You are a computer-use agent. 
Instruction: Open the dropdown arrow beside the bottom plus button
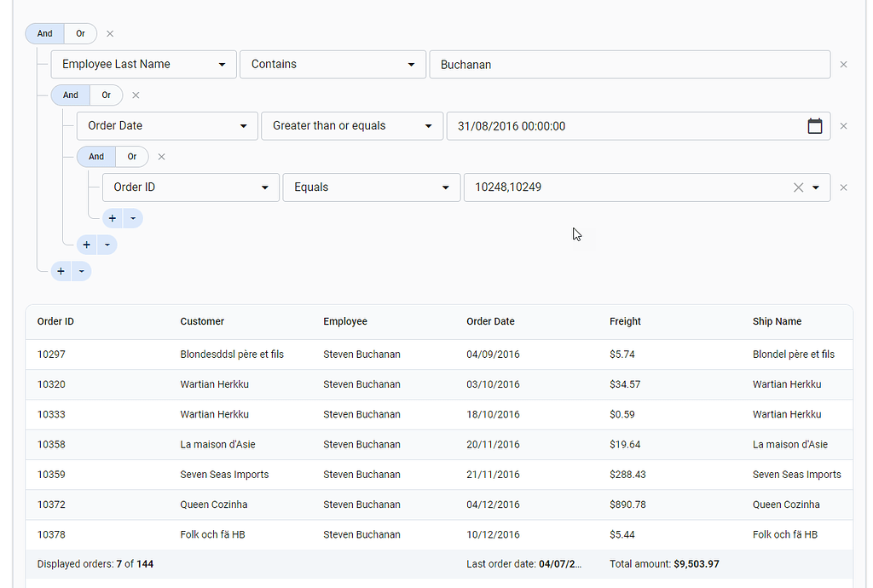(81, 271)
